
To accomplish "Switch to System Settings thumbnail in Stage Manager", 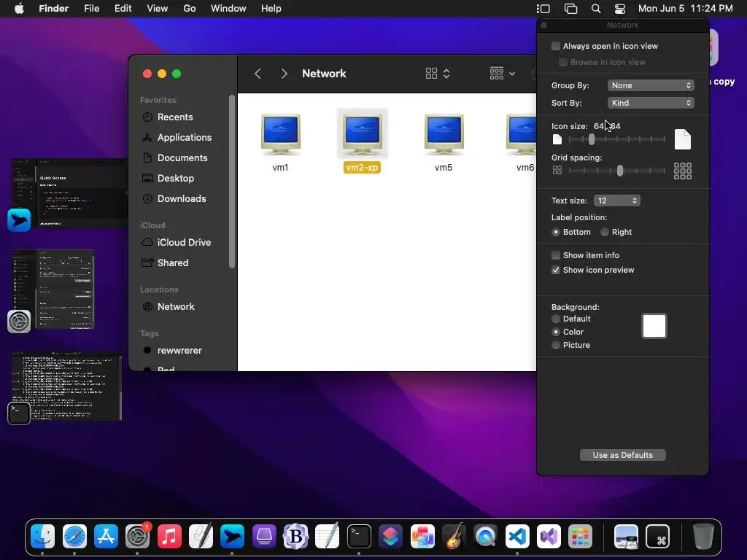I will pyautogui.click(x=53, y=289).
